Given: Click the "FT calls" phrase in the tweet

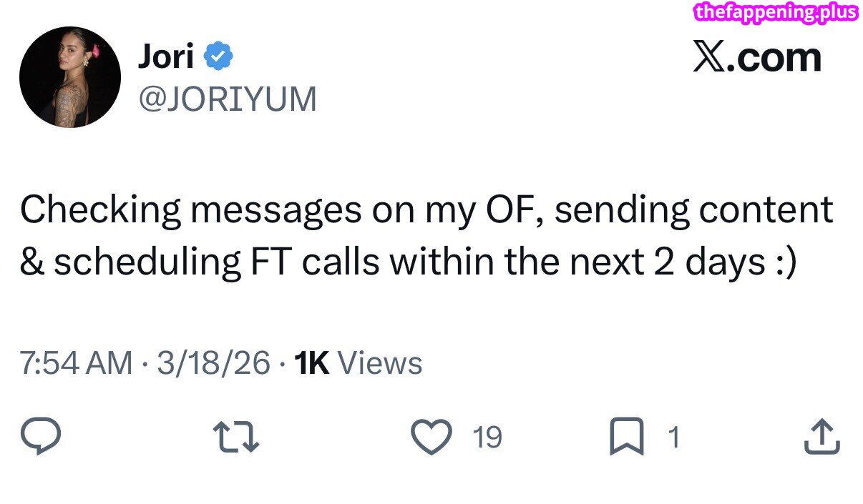Looking at the screenshot, I should click(x=314, y=262).
